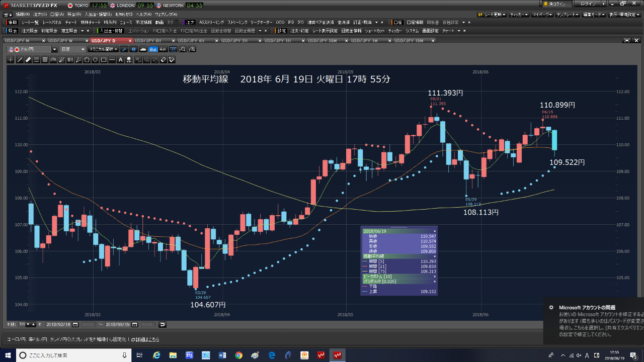Toggle the Bid price display
The width and height of the screenshot is (644, 362).
click(153, 49)
